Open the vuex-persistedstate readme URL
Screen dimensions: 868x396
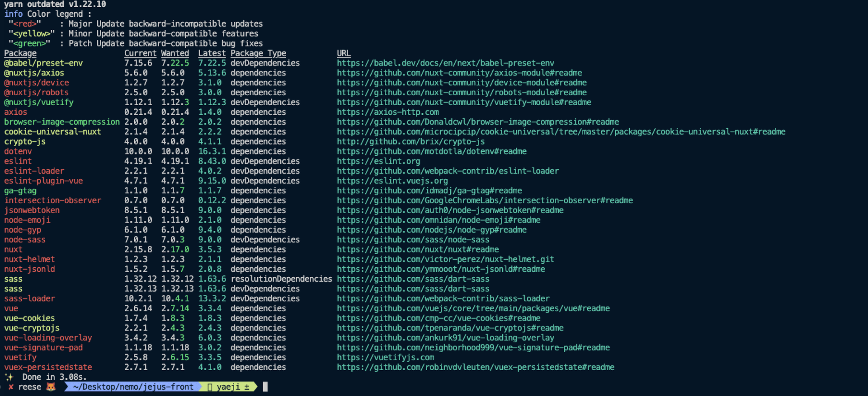(475, 367)
